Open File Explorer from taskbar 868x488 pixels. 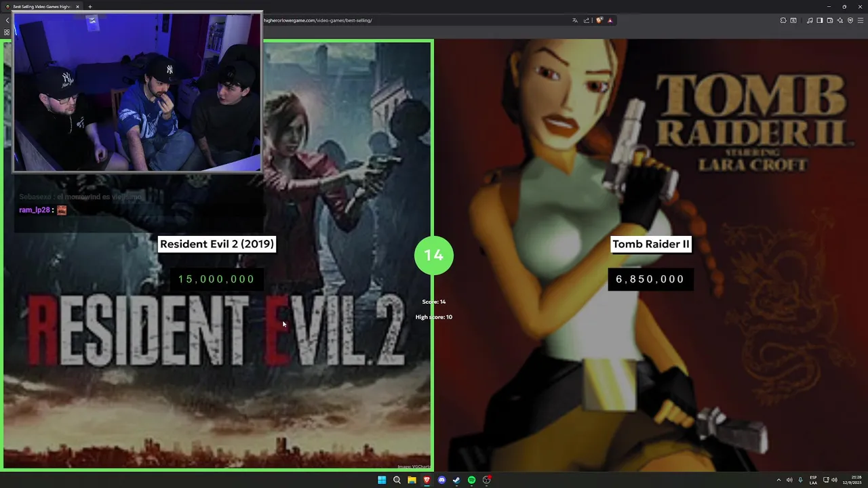tap(412, 480)
